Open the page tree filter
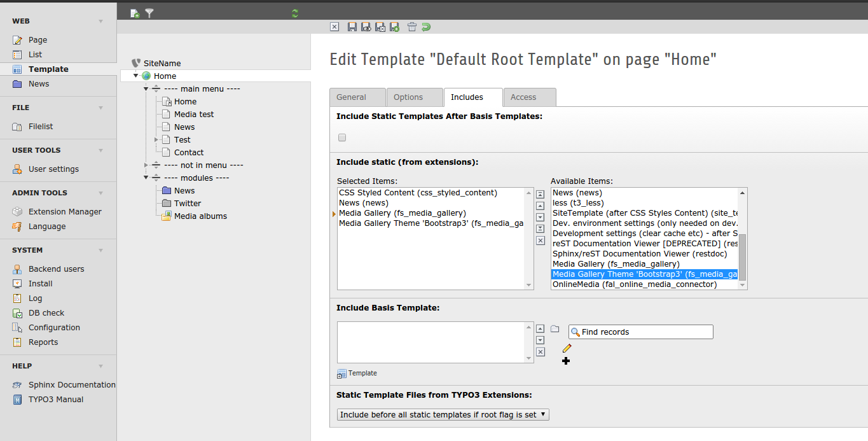This screenshot has width=868, height=441. coord(149,13)
